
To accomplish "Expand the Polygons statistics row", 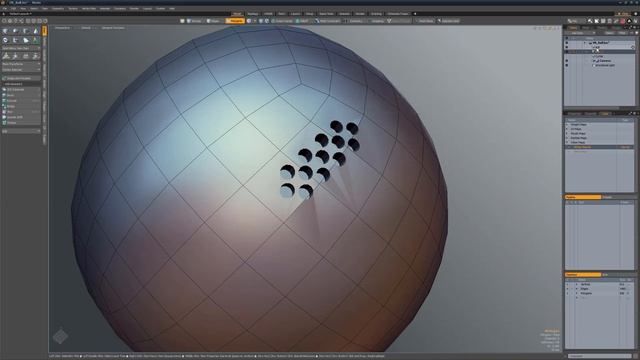I will (x=577, y=293).
